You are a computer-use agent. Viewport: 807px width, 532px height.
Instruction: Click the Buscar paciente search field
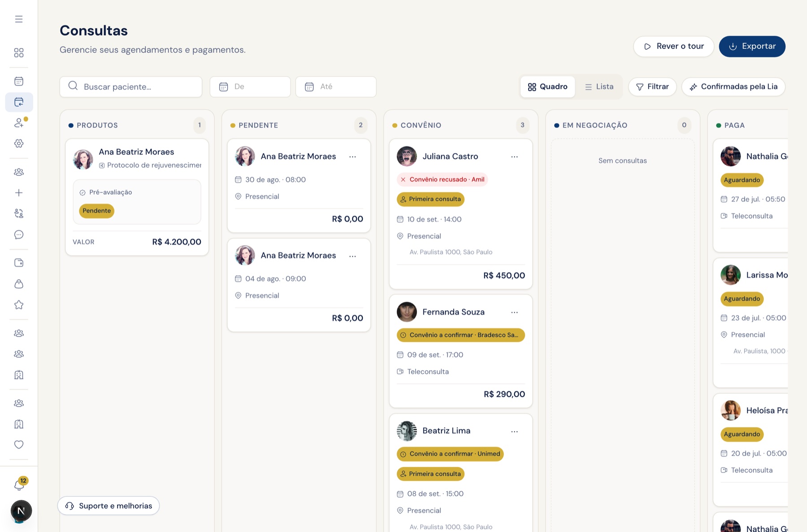131,87
